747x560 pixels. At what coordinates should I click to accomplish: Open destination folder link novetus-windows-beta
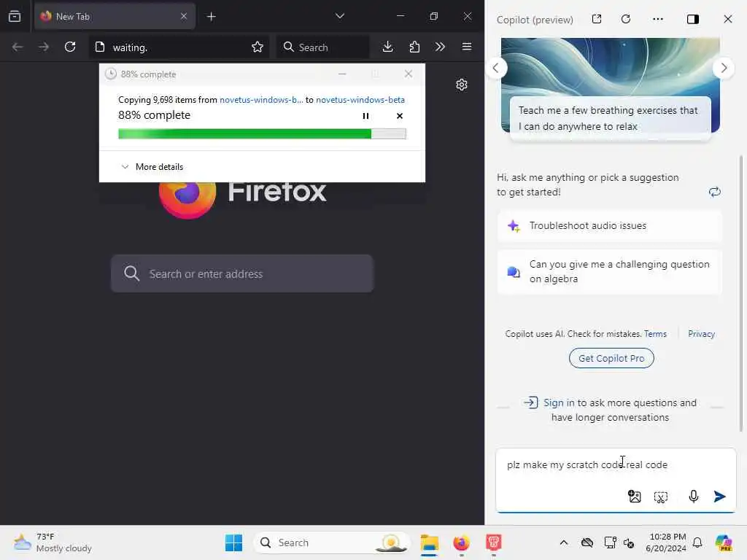(360, 99)
